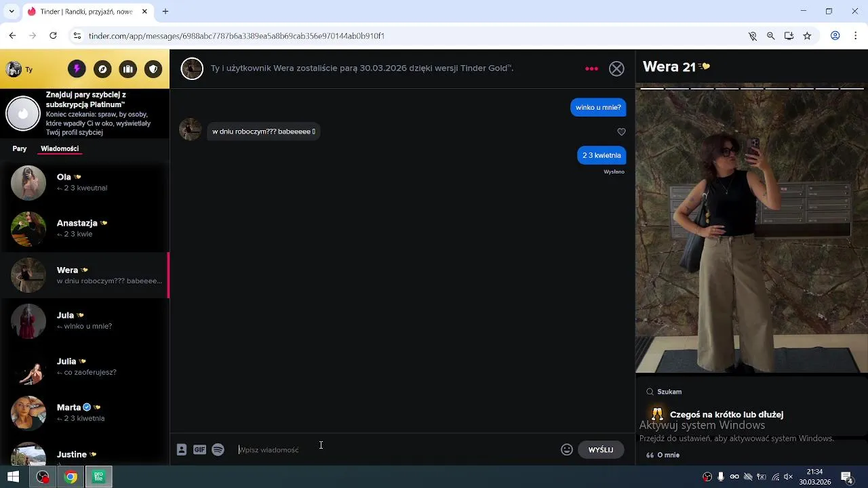Like Wera's message with the heart icon
The width and height of the screenshot is (868, 488).
pyautogui.click(x=621, y=131)
